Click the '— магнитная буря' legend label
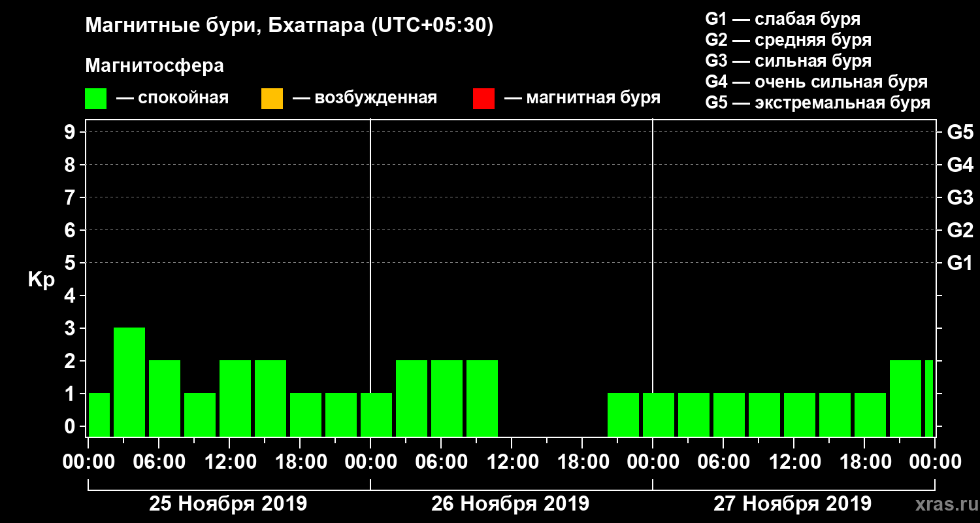 click(x=582, y=99)
